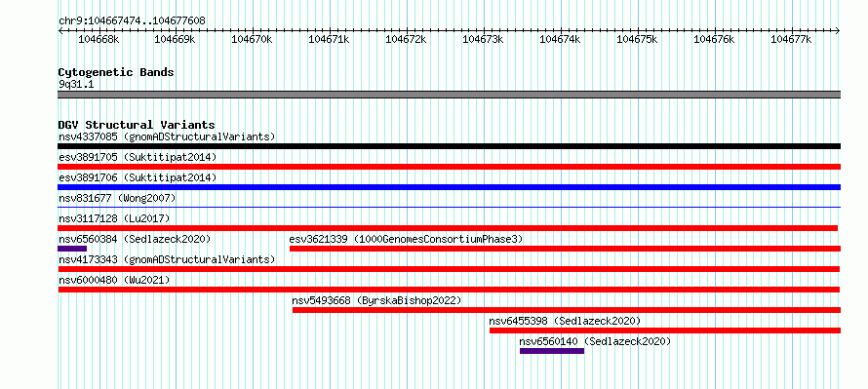Screen dimensions: 868x389
Task: Open the esv3891705 (Suktitipat2014) label
Action: 138,157
